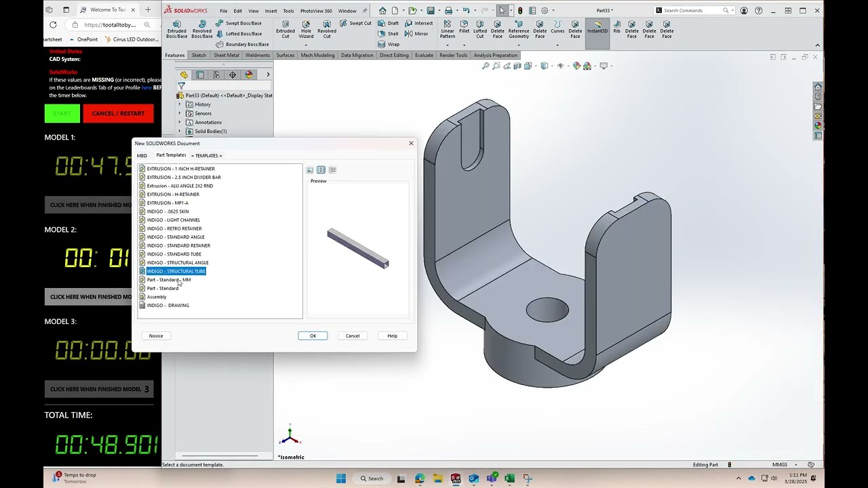This screenshot has height=488, width=868.
Task: Open the ConfigurationManager tab icon
Action: pyautogui.click(x=216, y=75)
